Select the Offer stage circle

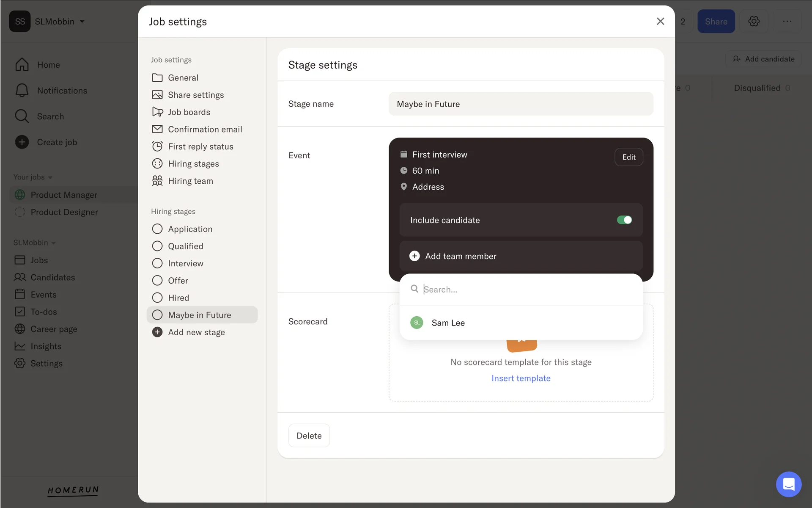click(157, 281)
